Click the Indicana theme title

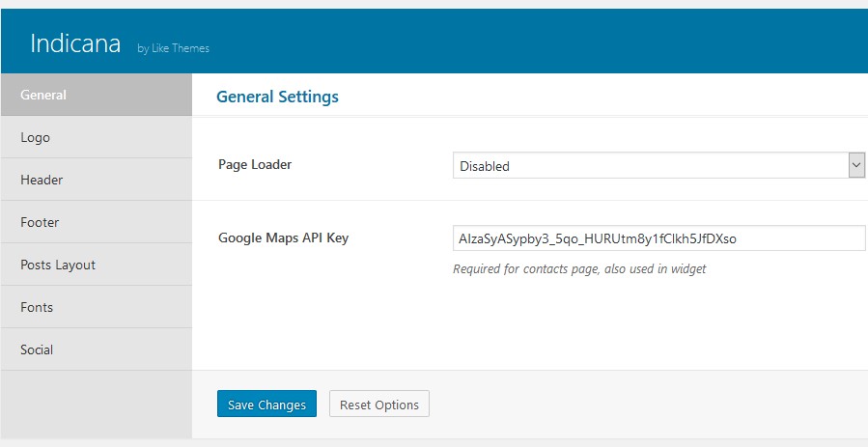pyautogui.click(x=75, y=43)
